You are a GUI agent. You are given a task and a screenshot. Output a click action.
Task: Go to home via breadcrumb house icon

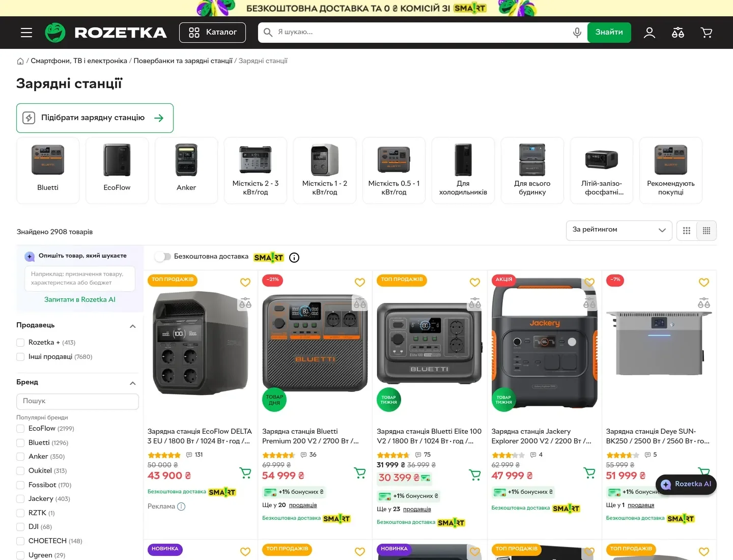[20, 61]
